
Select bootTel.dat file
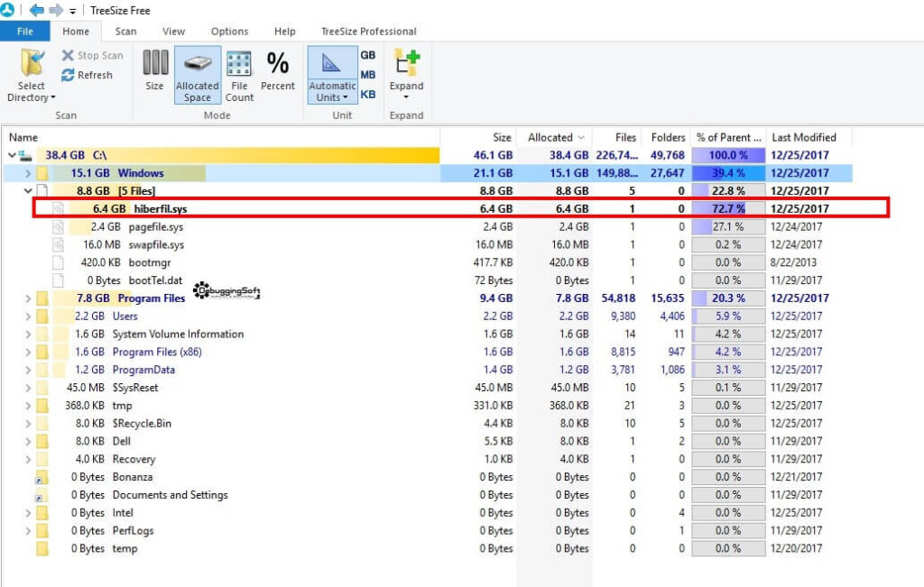click(x=155, y=280)
